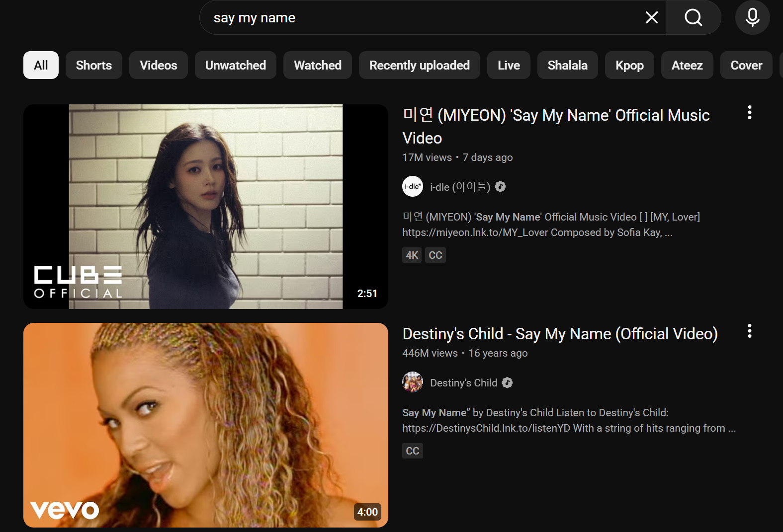Click the MIYEON video description snippet

(x=551, y=225)
